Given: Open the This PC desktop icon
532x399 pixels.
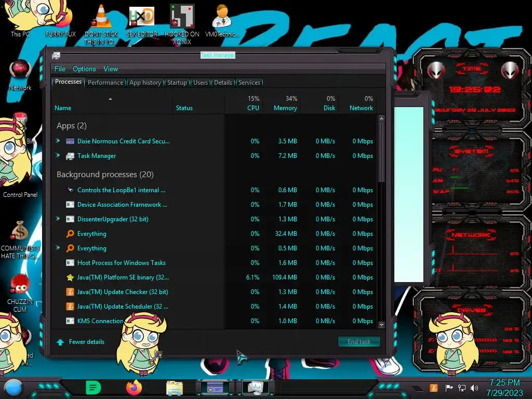Looking at the screenshot, I should [20, 19].
